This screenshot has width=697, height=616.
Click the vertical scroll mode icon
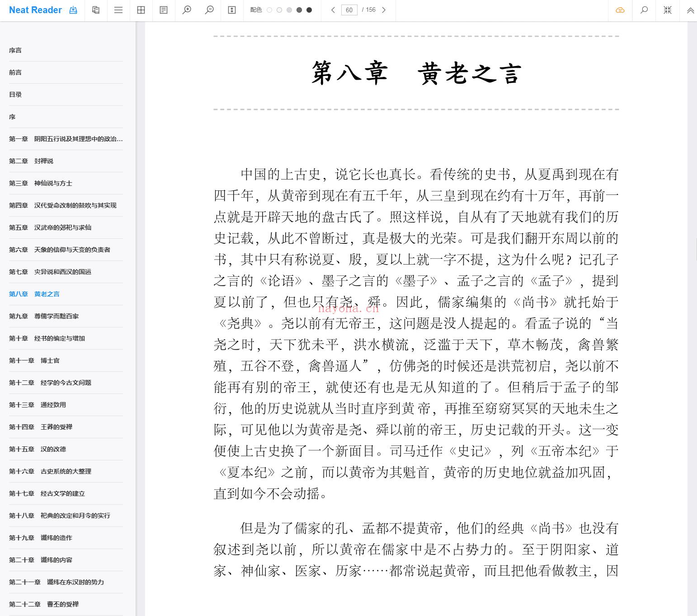coord(232,10)
